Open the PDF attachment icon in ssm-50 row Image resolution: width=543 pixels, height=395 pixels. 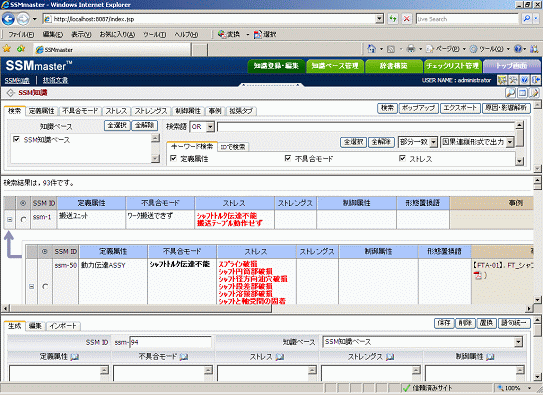pos(478,275)
